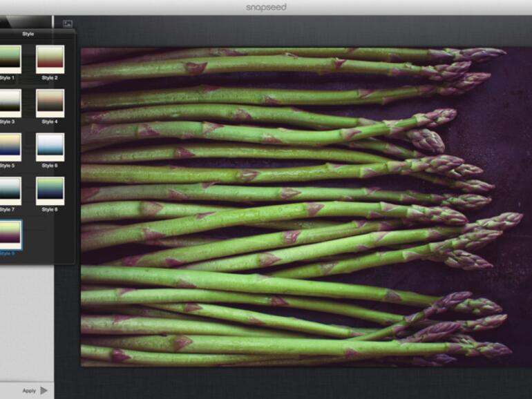Click the compare image icon above photo
Screen dimensions: 532x399
pos(68,23)
